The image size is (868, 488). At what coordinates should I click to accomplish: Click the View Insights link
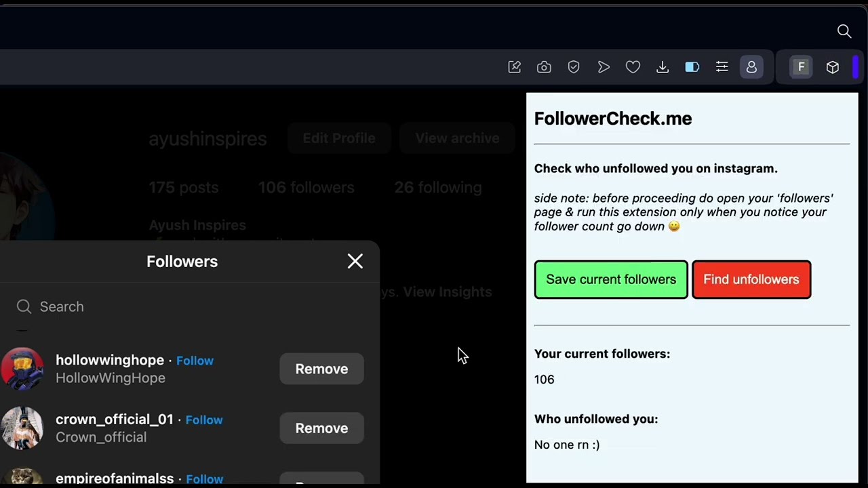click(448, 292)
